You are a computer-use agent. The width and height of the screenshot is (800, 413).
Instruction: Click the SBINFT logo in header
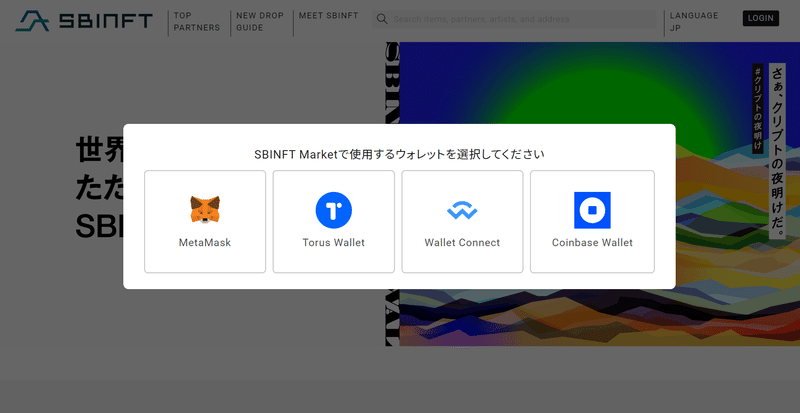[x=84, y=21]
